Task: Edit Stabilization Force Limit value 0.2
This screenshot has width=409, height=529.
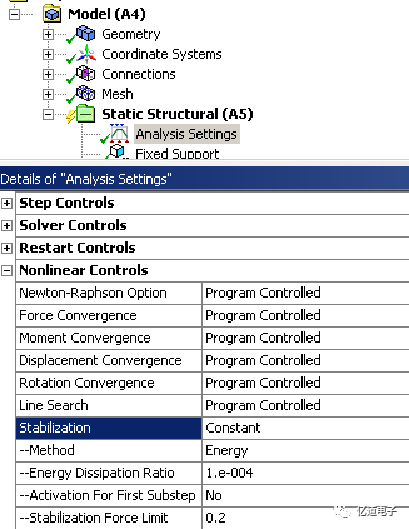Action: (x=305, y=518)
